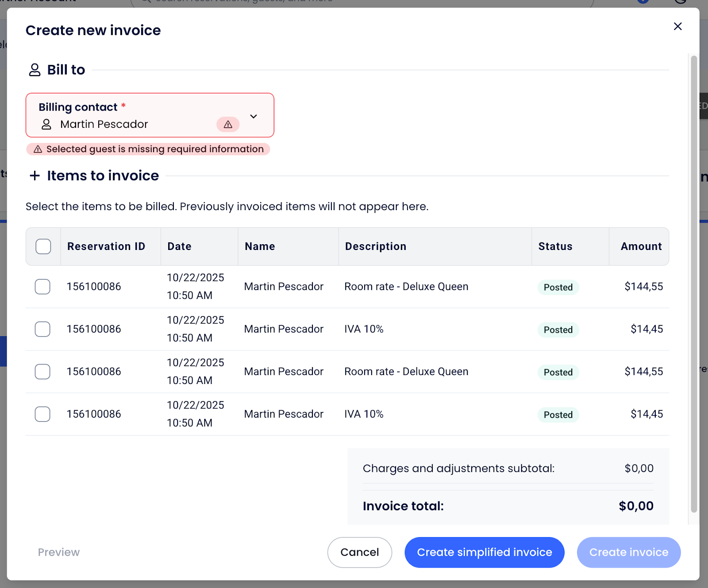Click the dialog's vertical scrollbar

(693, 283)
